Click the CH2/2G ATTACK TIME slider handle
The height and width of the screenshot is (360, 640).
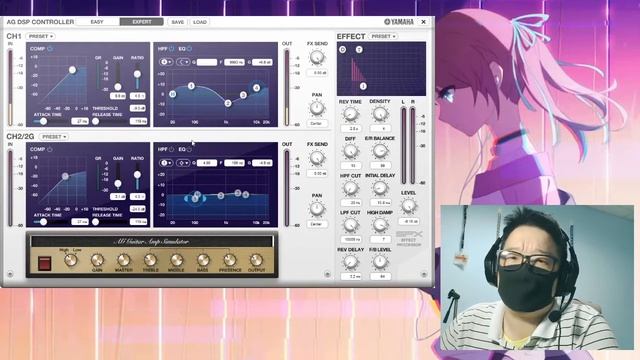click(x=43, y=222)
